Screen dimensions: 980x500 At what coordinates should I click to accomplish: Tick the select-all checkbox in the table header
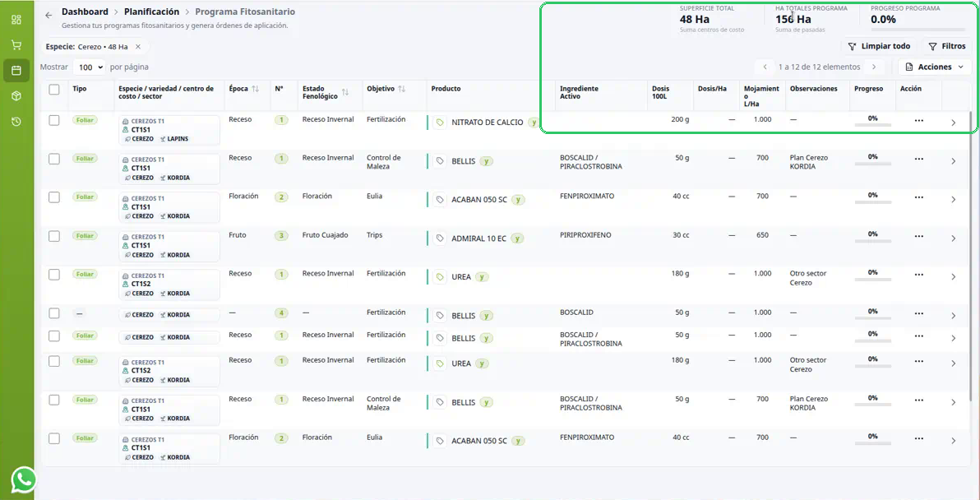tap(54, 90)
